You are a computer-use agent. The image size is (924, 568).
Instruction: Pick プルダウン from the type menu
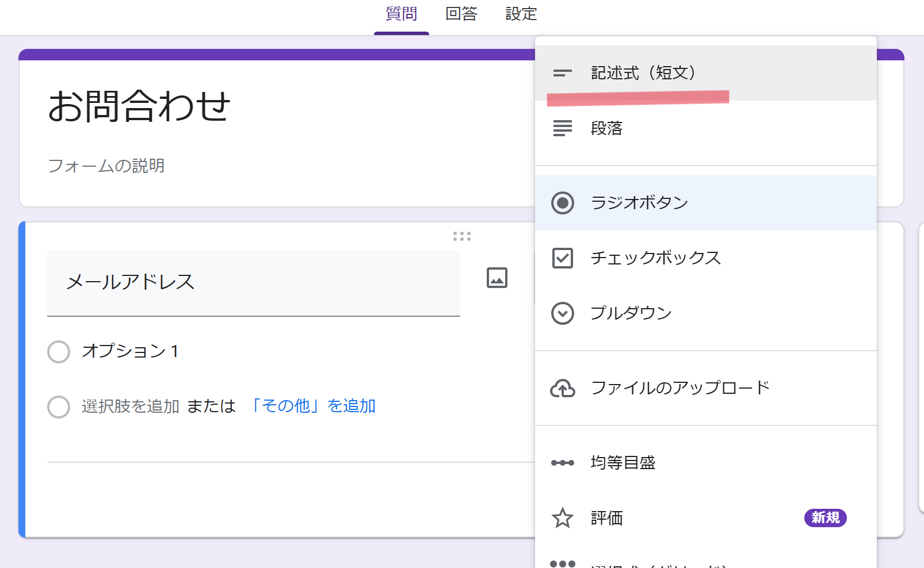pos(706,313)
